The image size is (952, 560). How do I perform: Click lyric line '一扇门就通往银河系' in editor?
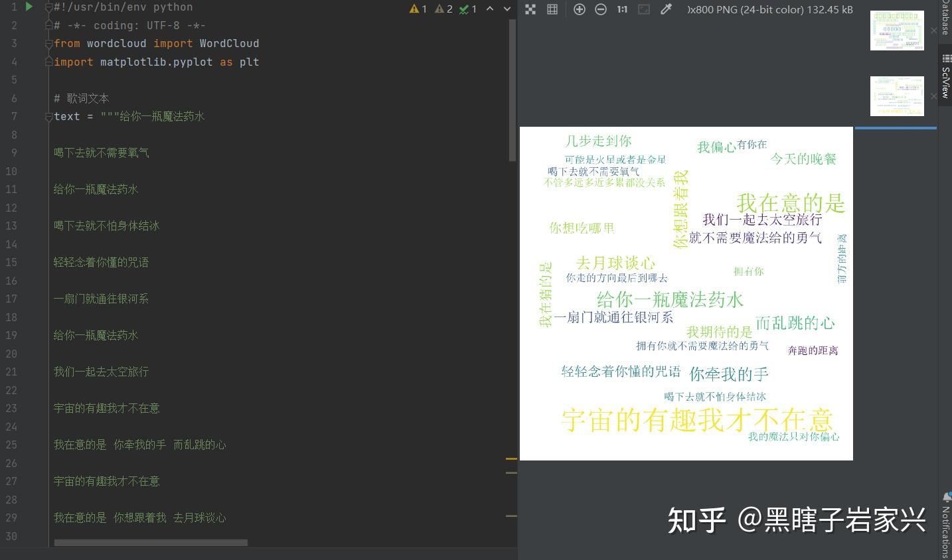click(102, 299)
